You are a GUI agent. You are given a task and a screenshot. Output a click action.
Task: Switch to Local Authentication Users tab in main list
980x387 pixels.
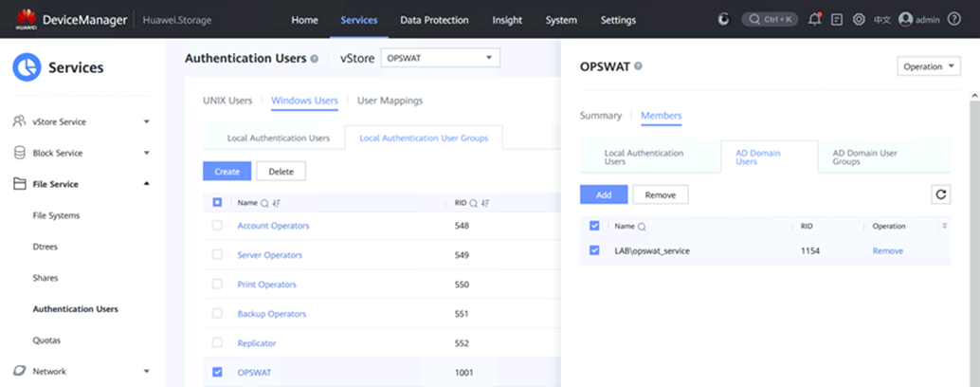pyautogui.click(x=278, y=138)
